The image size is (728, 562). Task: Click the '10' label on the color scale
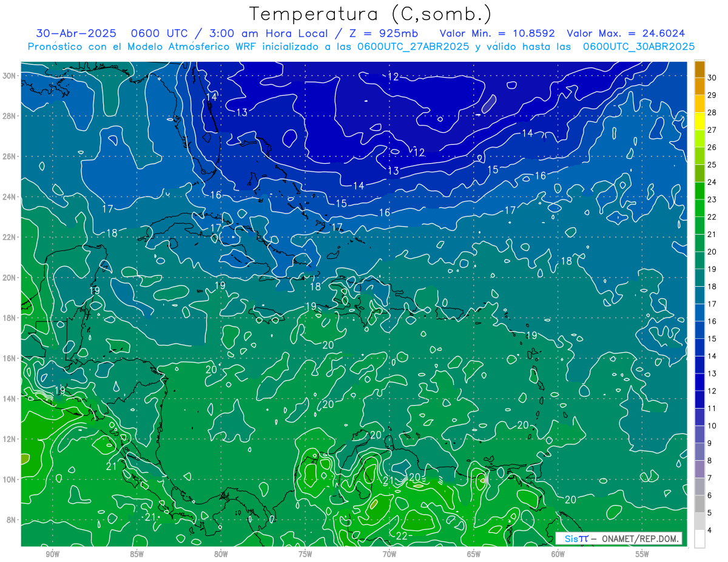(x=712, y=426)
